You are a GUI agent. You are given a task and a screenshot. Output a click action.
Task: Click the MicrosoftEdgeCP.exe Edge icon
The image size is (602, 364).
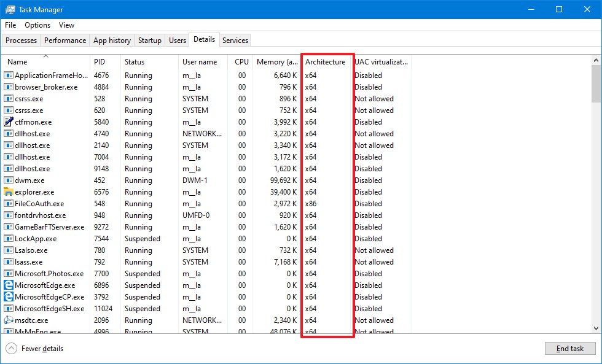(x=9, y=297)
